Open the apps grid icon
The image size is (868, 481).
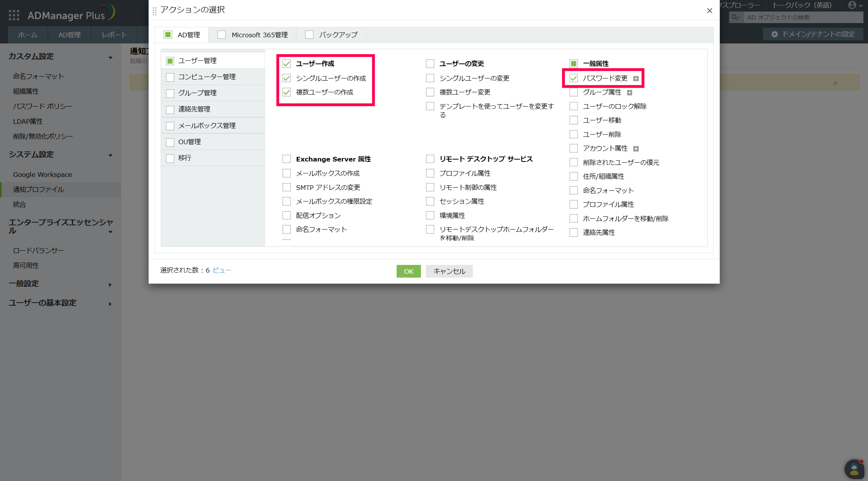point(14,15)
